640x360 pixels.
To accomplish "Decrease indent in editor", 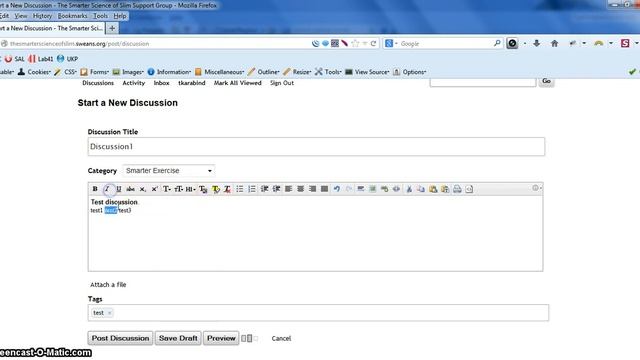I will coord(264,189).
